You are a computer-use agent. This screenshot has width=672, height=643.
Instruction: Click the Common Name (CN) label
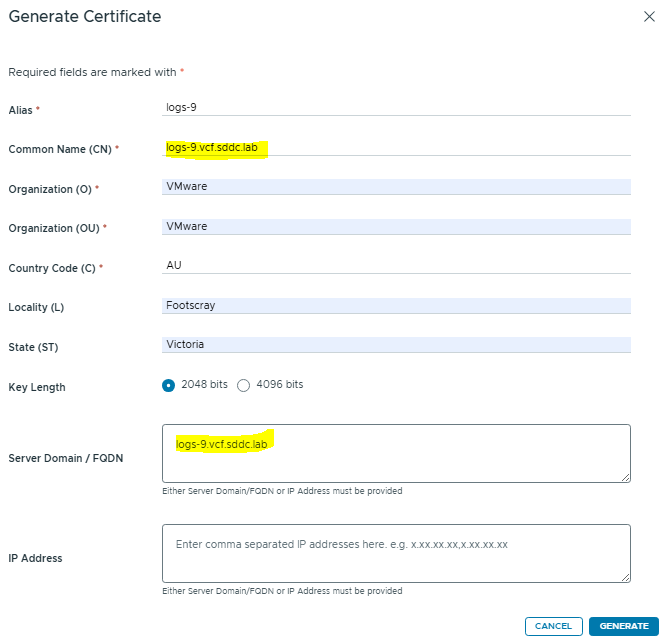(61, 149)
